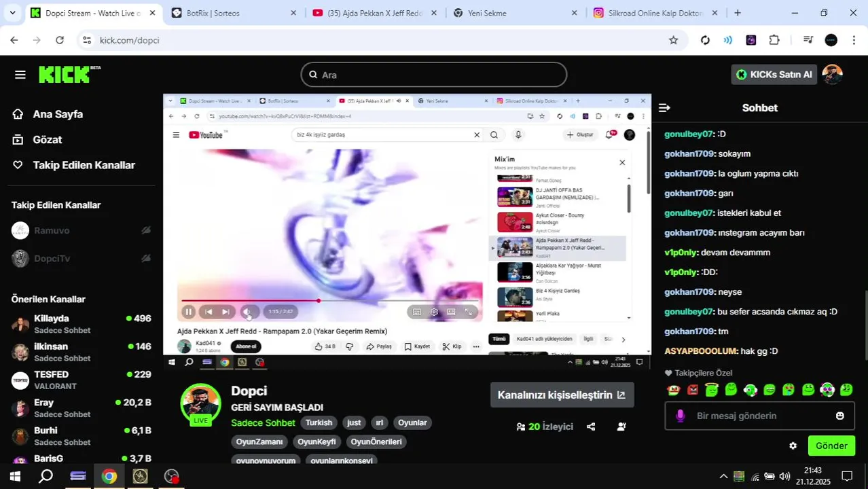Switch to Yeni Sekme tab
Screen dimensions: 868x489
click(x=515, y=13)
